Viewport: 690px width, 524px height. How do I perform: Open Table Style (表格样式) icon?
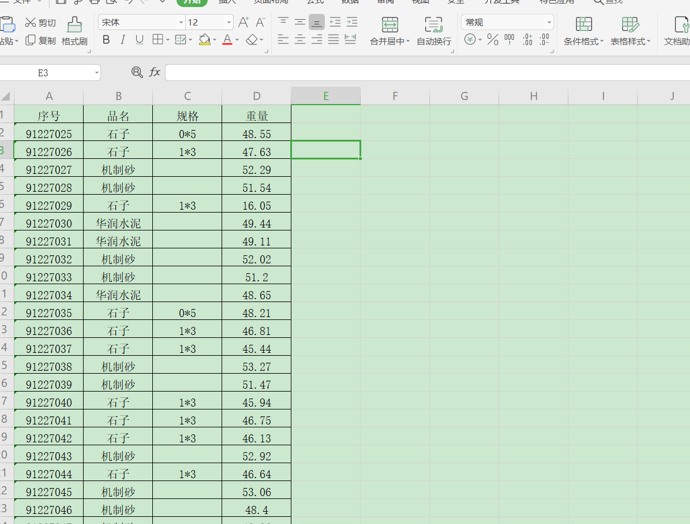tap(630, 24)
